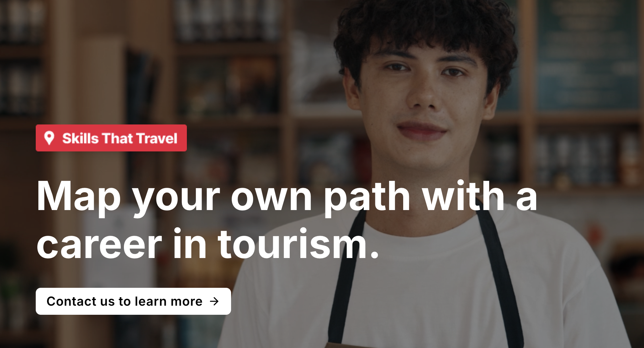644x348 pixels.
Task: Click the word 'Skills' in the red badge
Action: coord(81,138)
